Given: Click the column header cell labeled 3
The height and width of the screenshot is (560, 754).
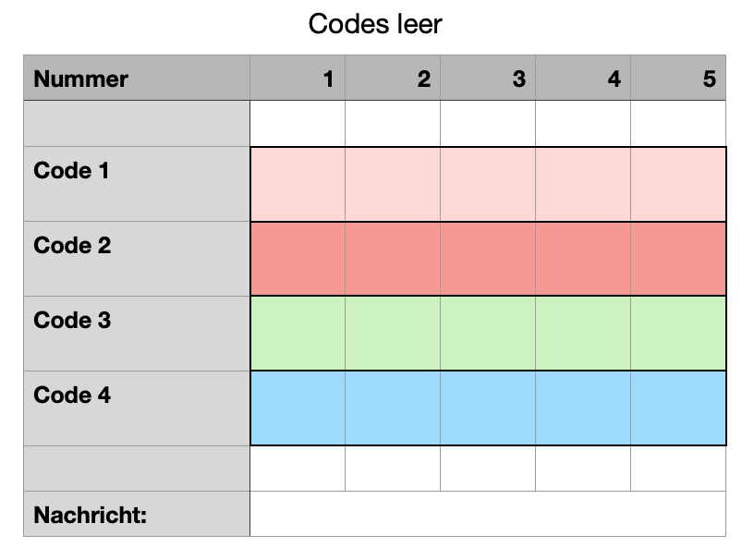Looking at the screenshot, I should [488, 79].
